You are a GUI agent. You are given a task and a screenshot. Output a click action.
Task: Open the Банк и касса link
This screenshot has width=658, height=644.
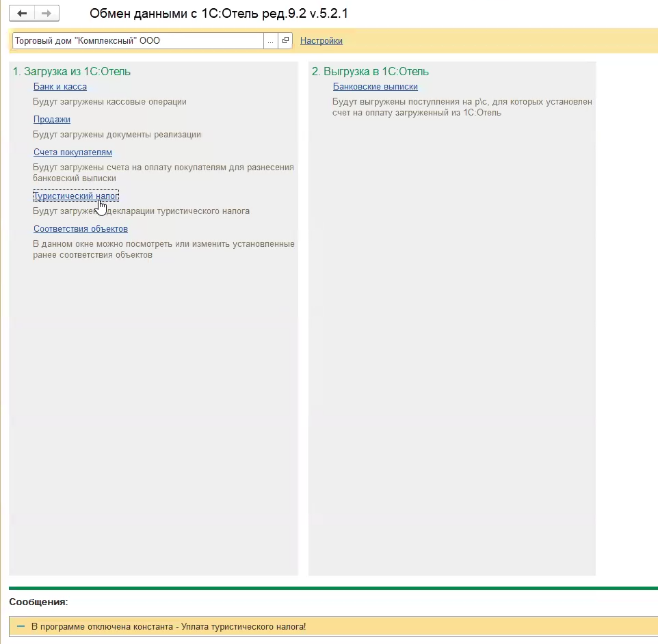(x=60, y=86)
